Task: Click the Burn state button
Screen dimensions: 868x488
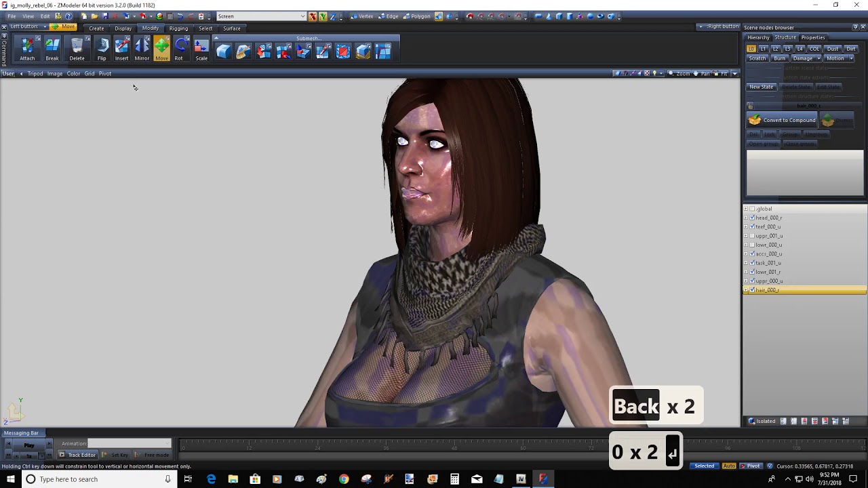Action: click(x=779, y=58)
